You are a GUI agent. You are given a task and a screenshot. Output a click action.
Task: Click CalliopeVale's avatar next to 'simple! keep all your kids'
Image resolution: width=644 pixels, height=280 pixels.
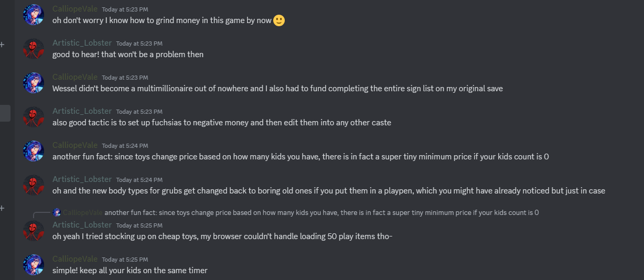[x=33, y=265]
